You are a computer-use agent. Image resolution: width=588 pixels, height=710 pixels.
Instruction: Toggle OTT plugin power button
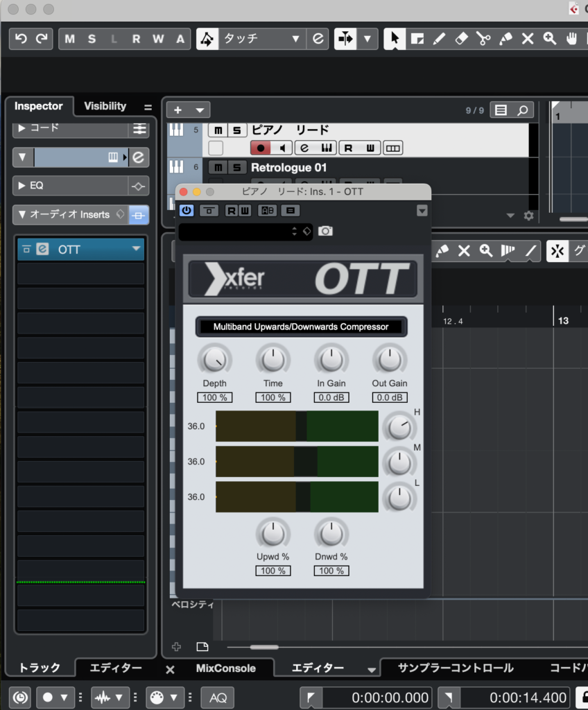tap(187, 211)
